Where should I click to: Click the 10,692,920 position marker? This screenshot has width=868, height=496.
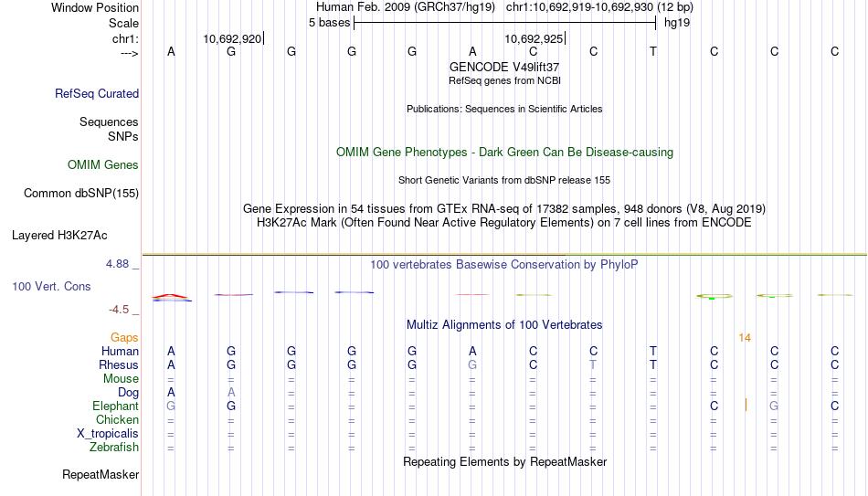pos(232,38)
